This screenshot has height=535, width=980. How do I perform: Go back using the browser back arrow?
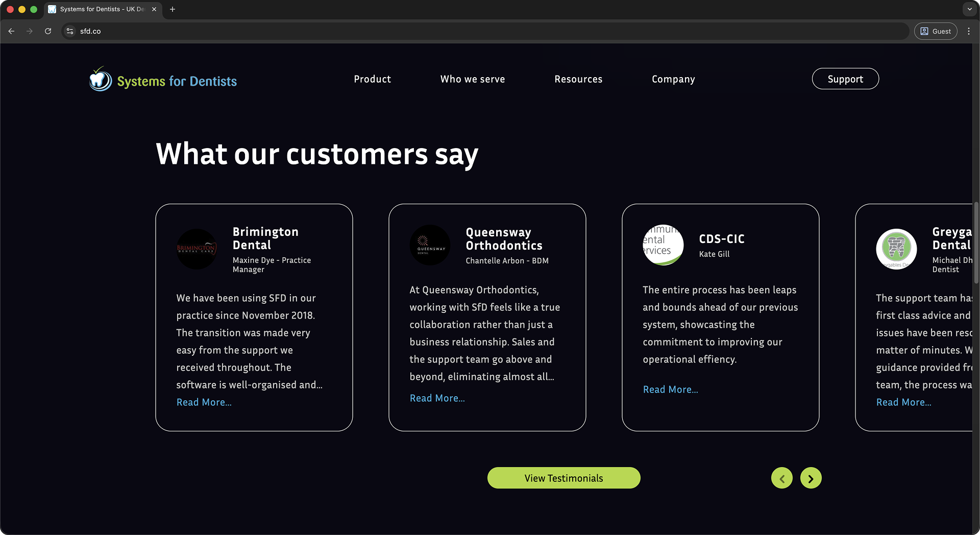[11, 31]
